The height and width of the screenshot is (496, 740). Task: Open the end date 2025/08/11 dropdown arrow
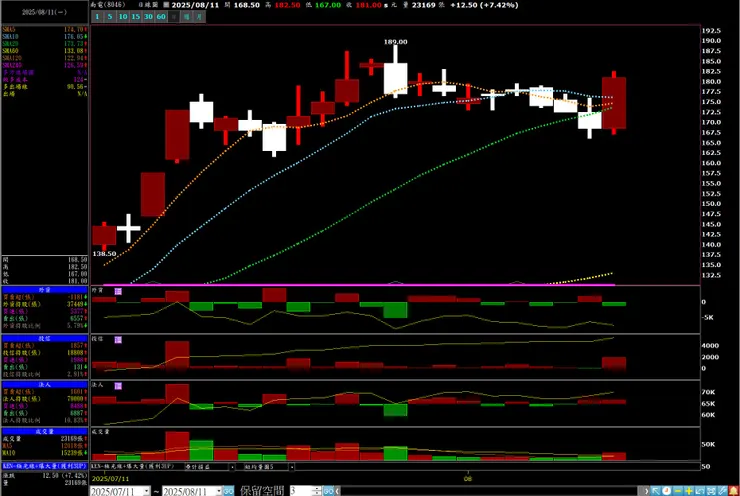218,491
